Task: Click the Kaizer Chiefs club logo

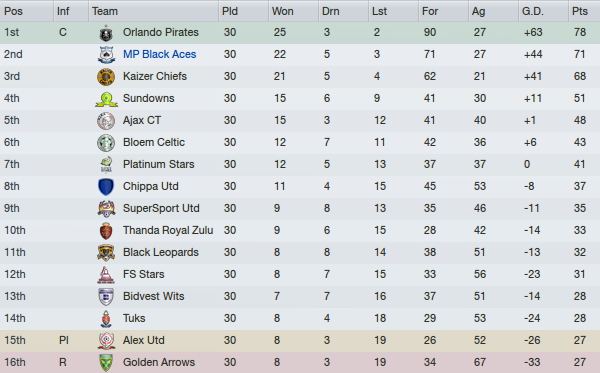Action: [106, 77]
